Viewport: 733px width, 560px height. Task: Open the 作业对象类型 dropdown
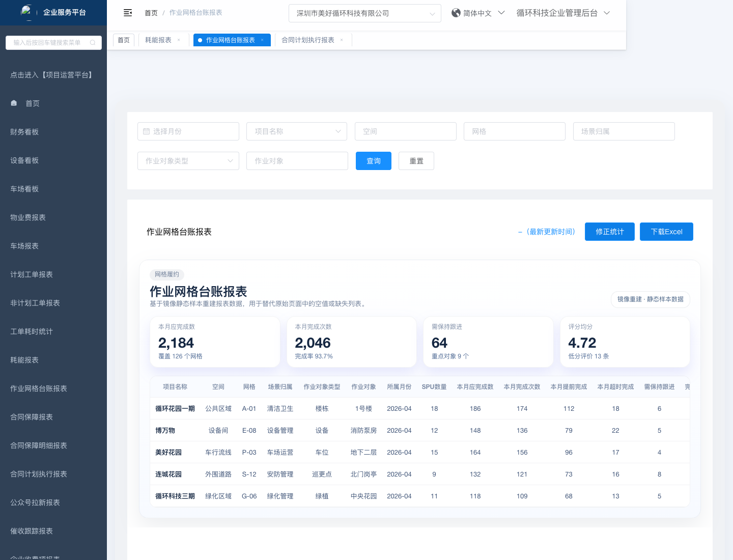coord(188,161)
